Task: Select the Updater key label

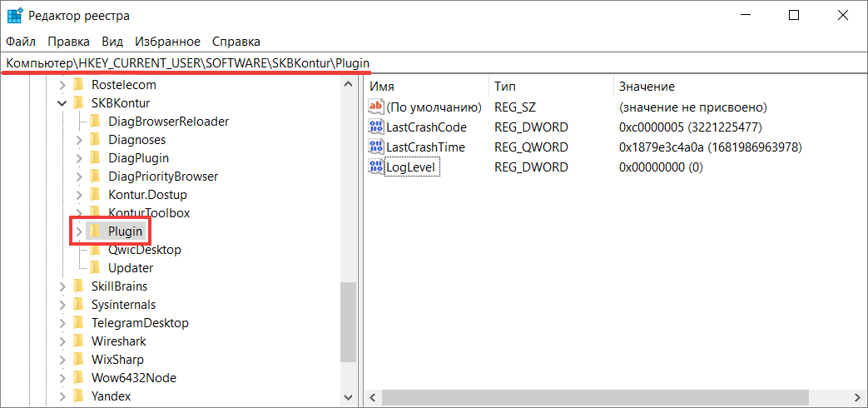Action: [131, 268]
